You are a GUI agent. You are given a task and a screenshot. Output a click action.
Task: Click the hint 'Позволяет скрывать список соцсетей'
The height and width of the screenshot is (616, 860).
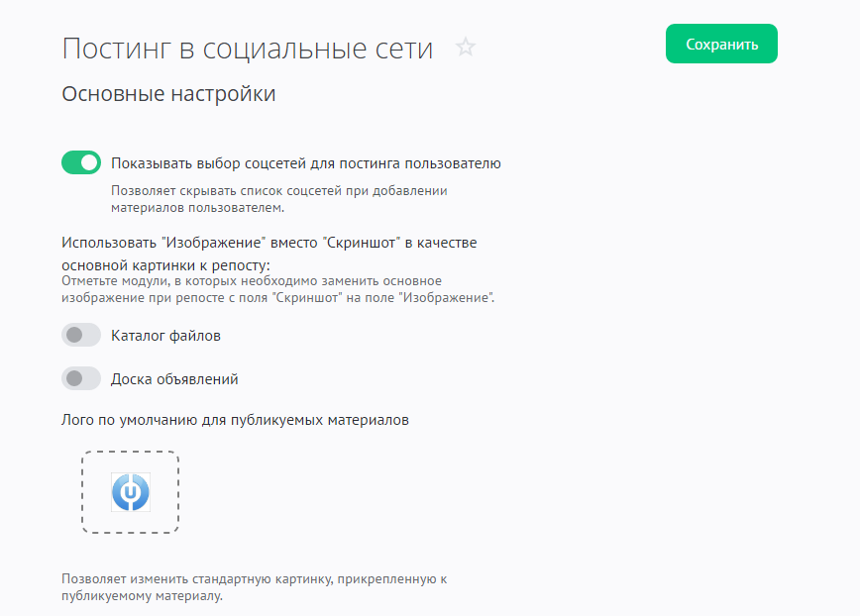(x=279, y=190)
